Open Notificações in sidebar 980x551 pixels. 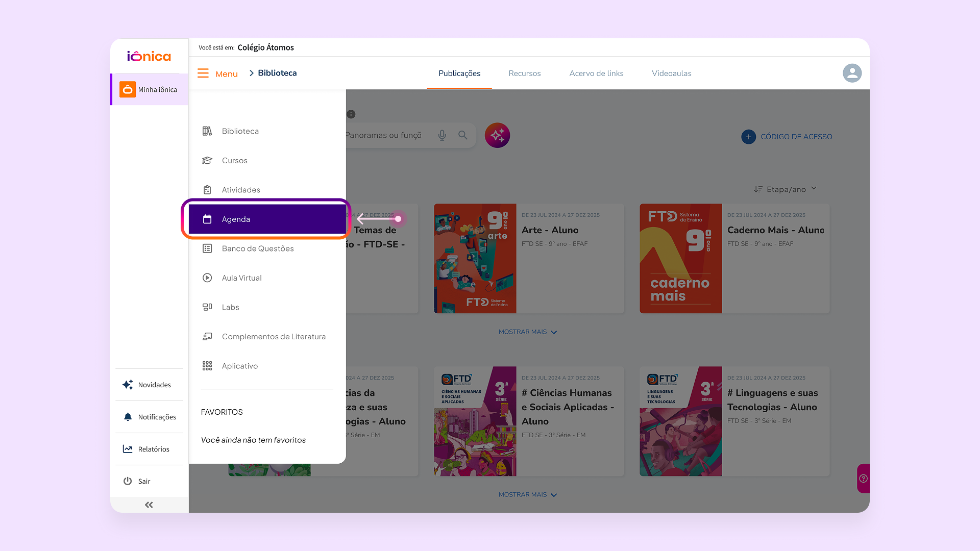(149, 417)
